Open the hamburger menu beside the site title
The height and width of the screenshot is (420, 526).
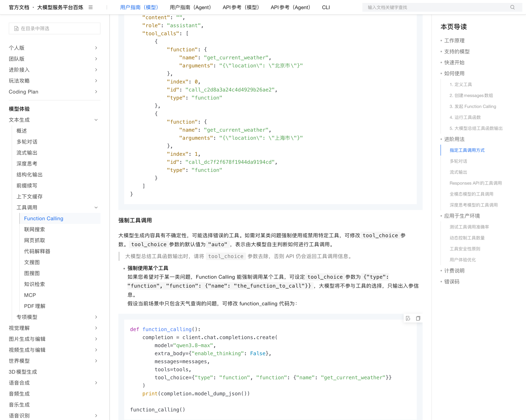click(x=91, y=7)
